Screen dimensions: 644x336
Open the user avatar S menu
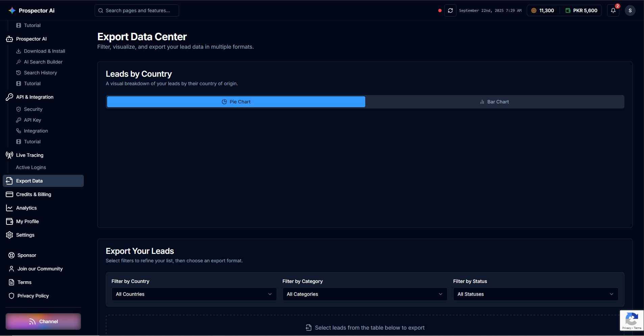630,10
